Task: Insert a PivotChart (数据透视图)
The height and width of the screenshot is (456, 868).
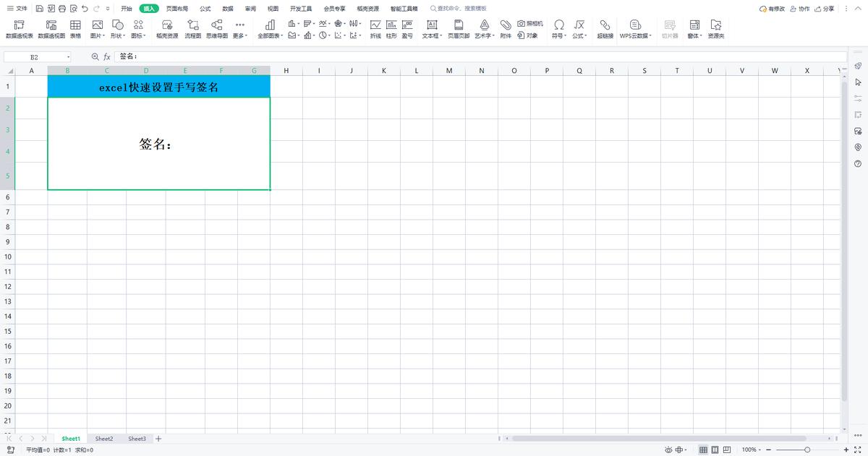Action: click(51, 29)
